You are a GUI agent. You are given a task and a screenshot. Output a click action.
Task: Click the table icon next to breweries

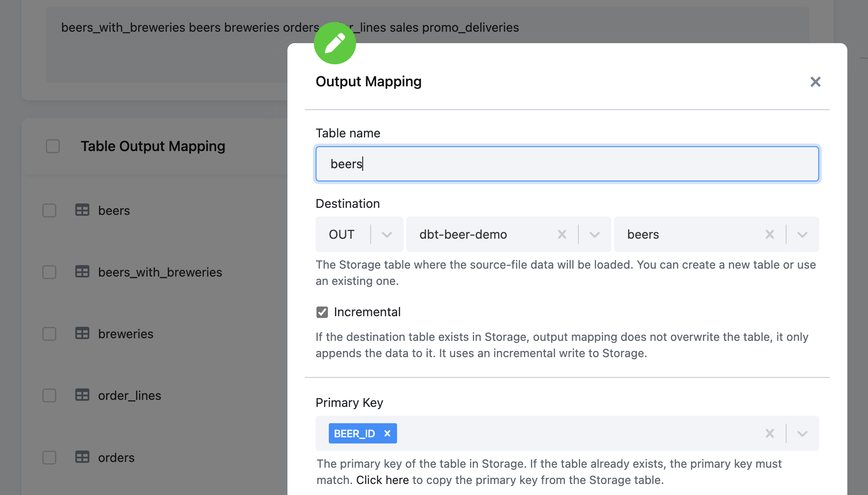[82, 333]
